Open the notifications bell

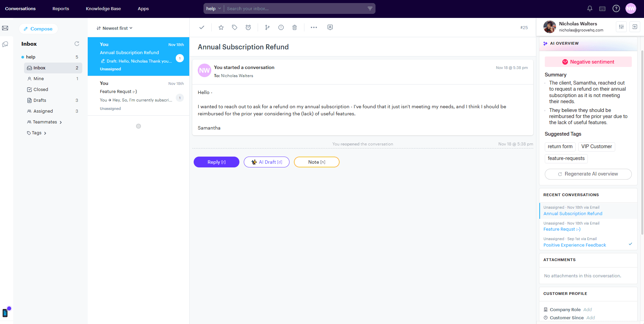(590, 8)
